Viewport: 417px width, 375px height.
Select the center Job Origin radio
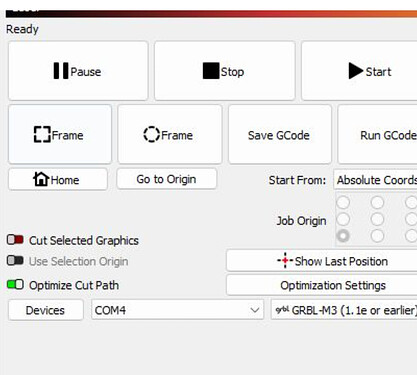(377, 219)
